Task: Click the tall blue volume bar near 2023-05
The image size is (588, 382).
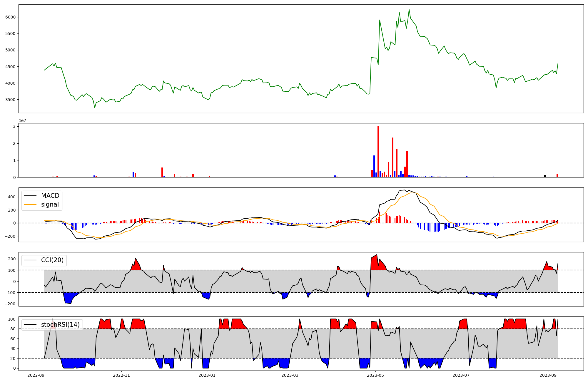Action: pos(374,166)
